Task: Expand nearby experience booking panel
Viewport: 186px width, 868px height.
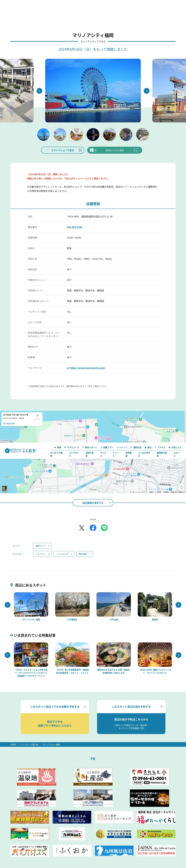Action: (x=55, y=707)
